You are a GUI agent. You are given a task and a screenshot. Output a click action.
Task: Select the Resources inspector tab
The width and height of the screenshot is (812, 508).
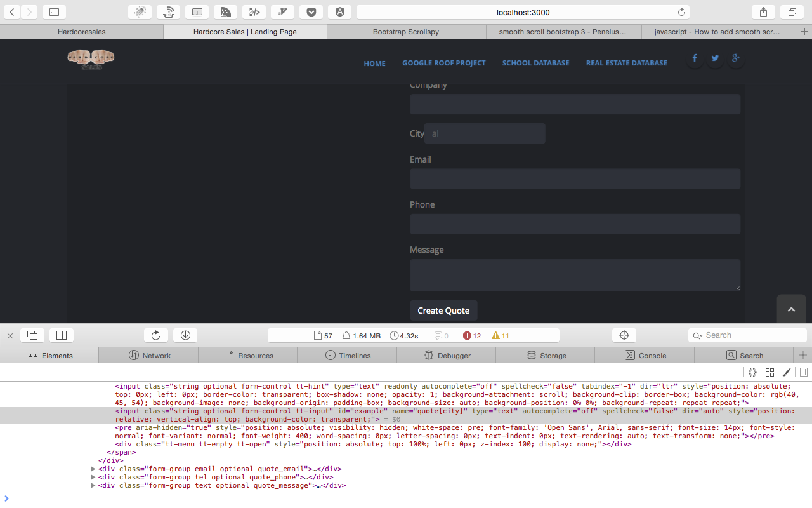[x=248, y=356]
